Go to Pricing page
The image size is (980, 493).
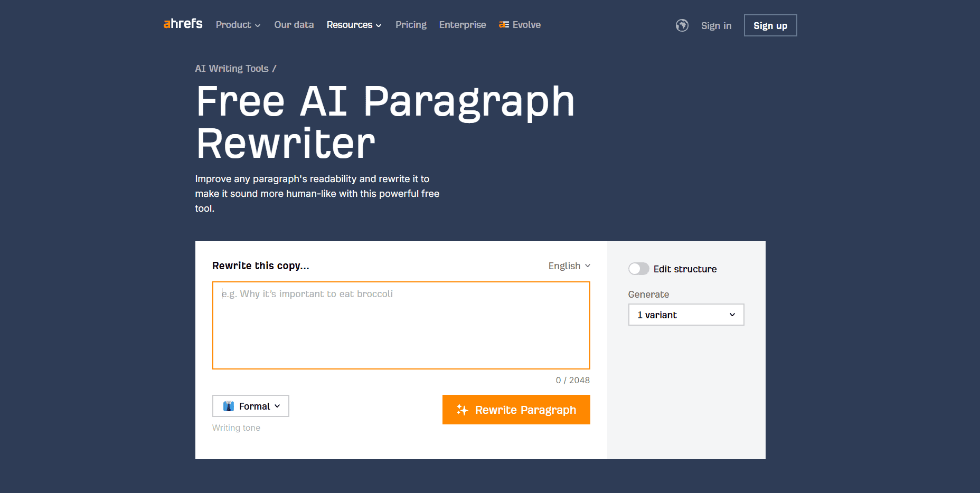pos(411,25)
